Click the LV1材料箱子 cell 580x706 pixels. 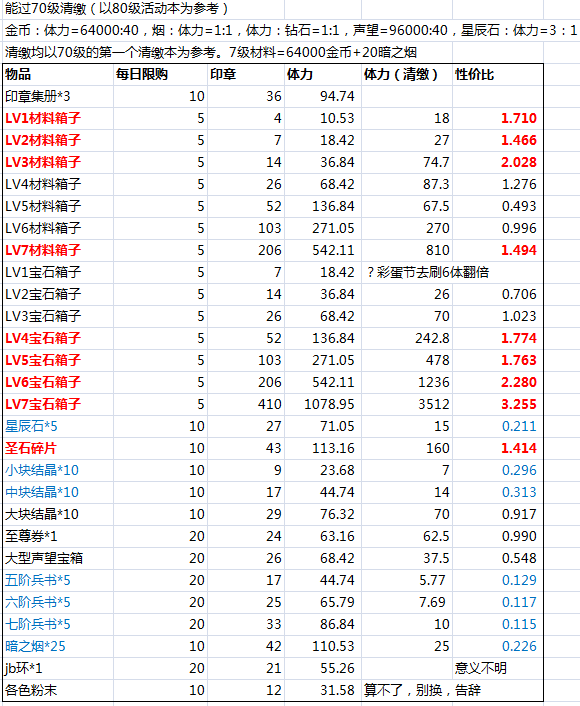point(58,118)
